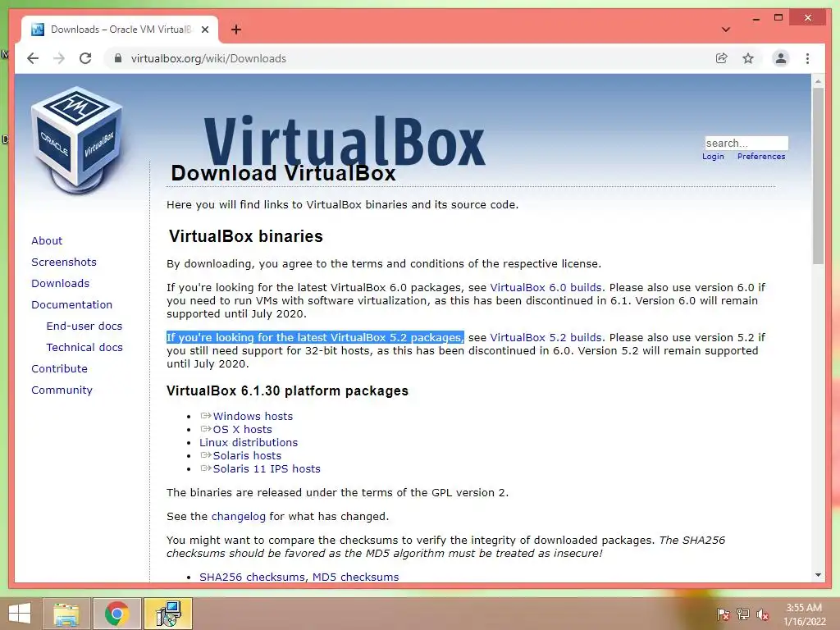
Task: Click the scrollbar up arrow
Action: pos(818,81)
